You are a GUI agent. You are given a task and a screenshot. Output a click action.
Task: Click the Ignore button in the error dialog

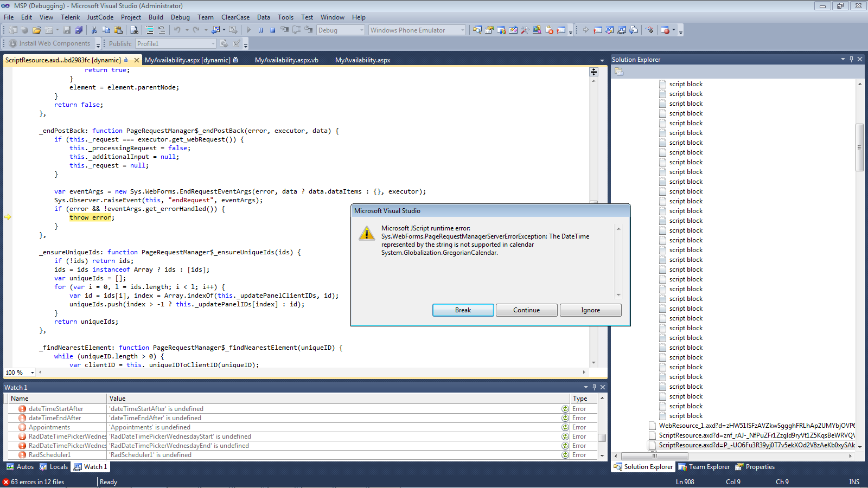(590, 310)
